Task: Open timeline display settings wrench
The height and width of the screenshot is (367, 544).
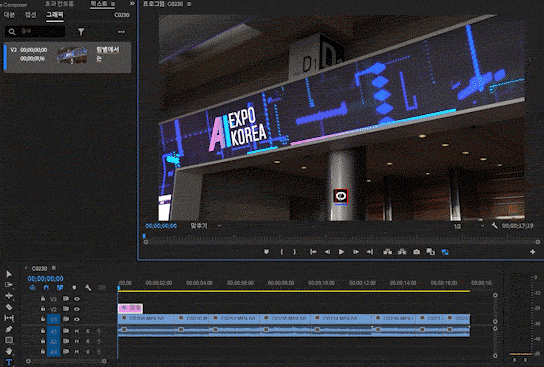Action: tap(88, 288)
